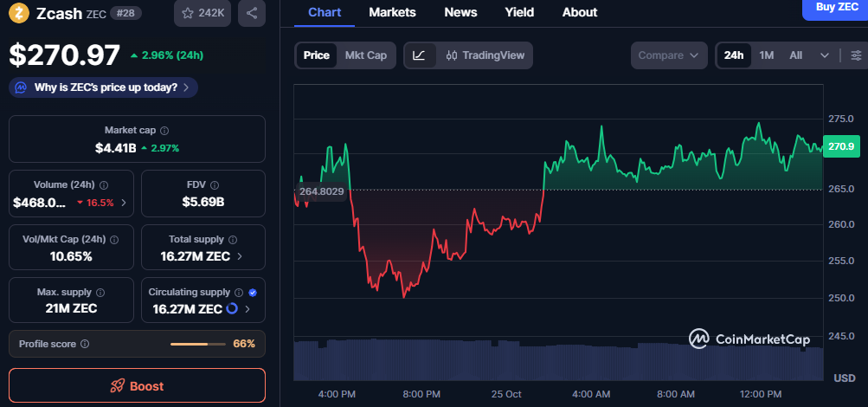Select the 1M time range
This screenshot has width=868, height=407.
[766, 55]
